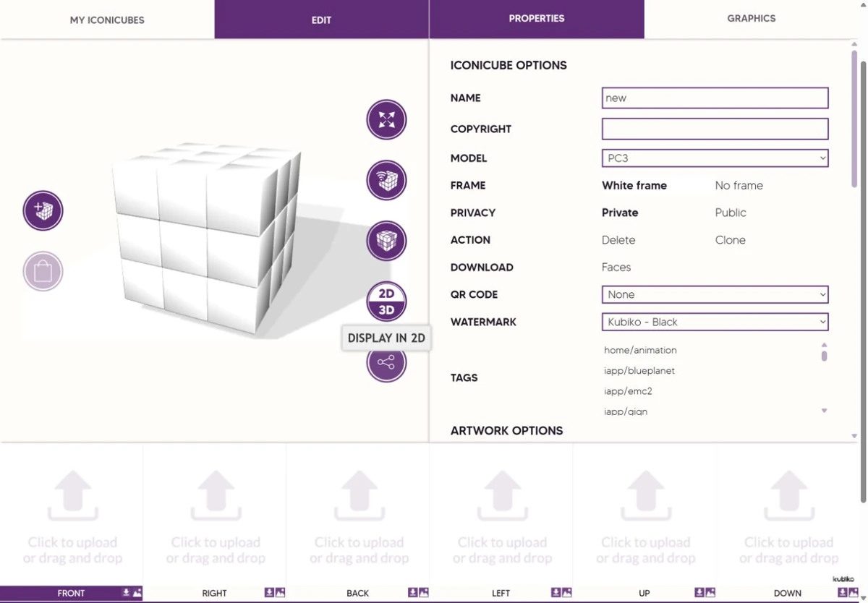The image size is (868, 603).
Task: Open the WATERMARK dropdown
Action: pyautogui.click(x=715, y=322)
